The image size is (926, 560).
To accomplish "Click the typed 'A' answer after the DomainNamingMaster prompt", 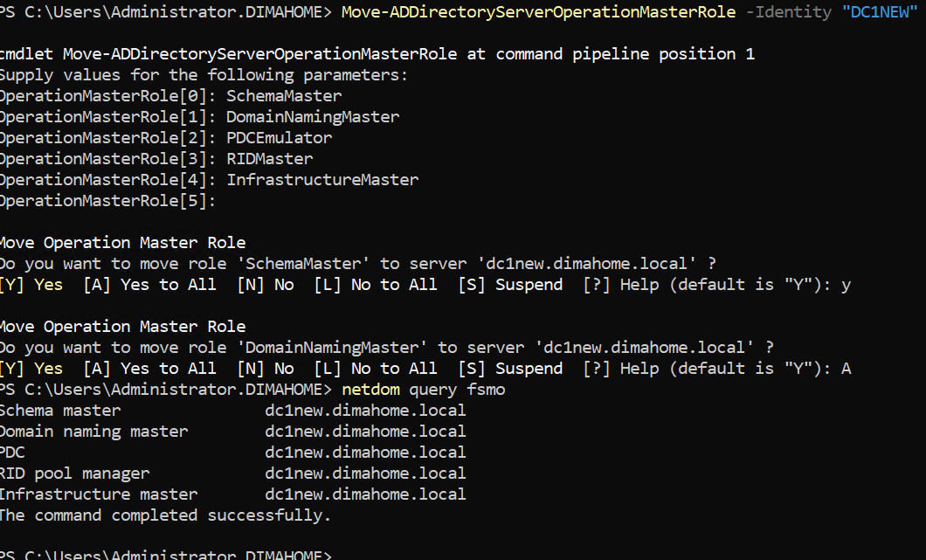I will (x=846, y=369).
